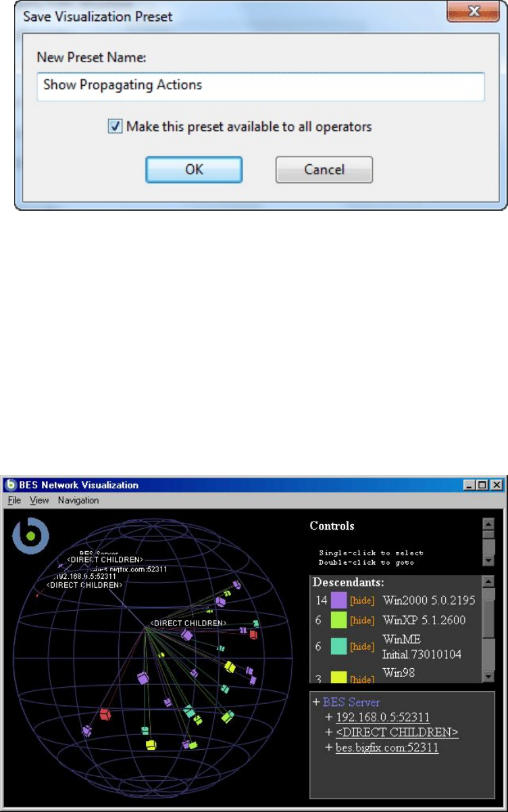Click the teal WinME color swatch

(338, 646)
